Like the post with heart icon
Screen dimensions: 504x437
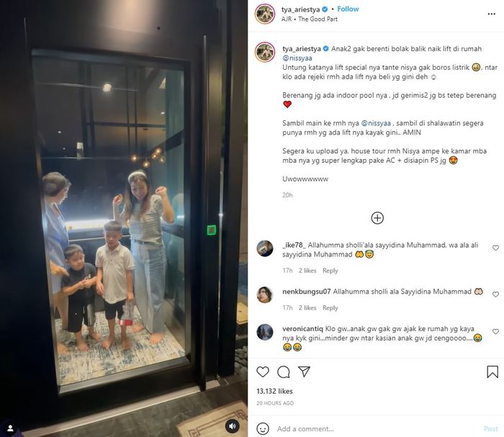[263, 371]
